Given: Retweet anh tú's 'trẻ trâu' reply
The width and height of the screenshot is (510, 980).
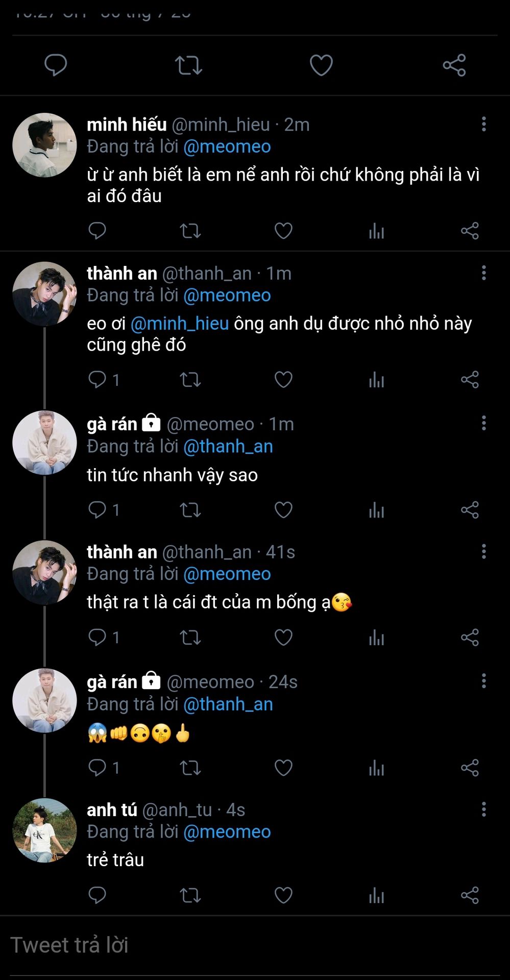Looking at the screenshot, I should pos(190,895).
